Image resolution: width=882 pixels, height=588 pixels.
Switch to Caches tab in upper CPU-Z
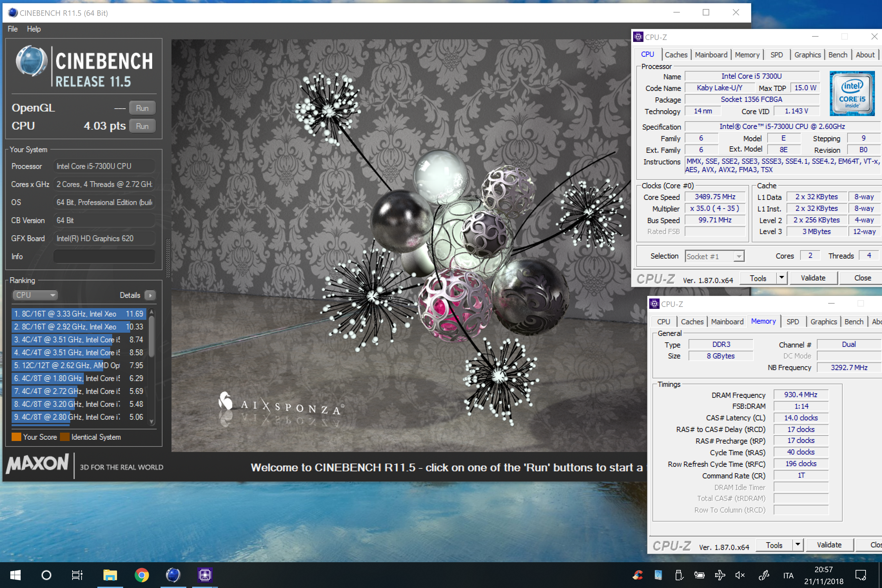click(676, 55)
